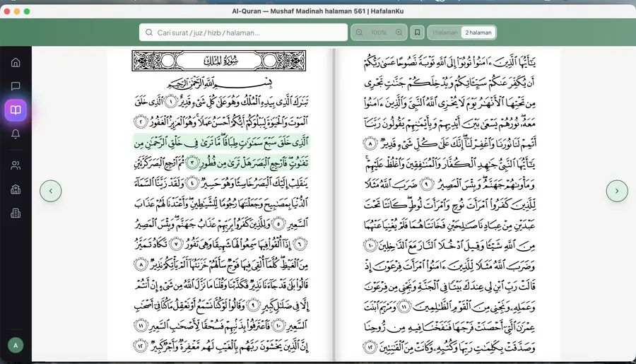The width and height of the screenshot is (636, 364).
Task: Zoom in the mushaf page
Action: [x=399, y=33]
